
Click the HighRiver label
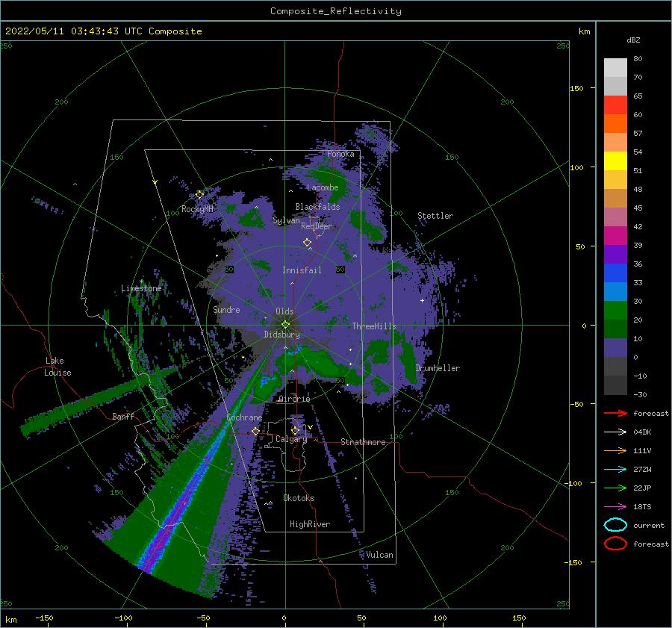pos(310,524)
